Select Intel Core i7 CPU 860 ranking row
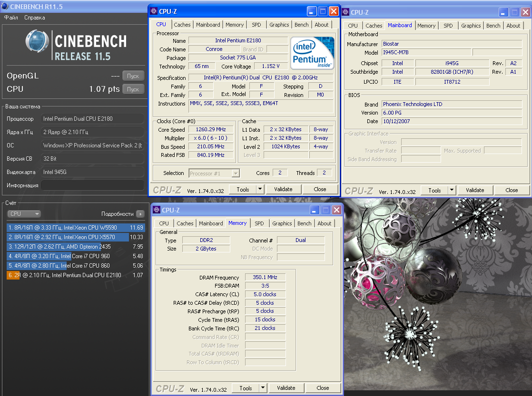Viewport: 532px width, 396px height. click(76, 265)
